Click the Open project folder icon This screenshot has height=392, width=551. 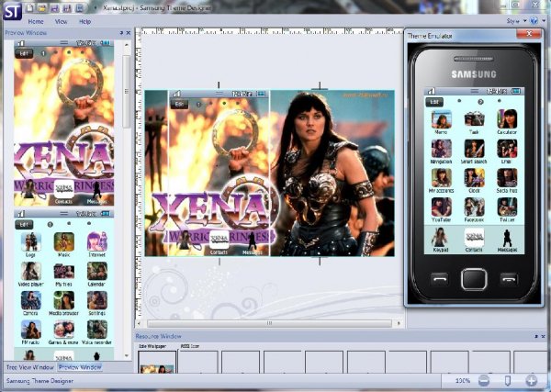point(42,7)
